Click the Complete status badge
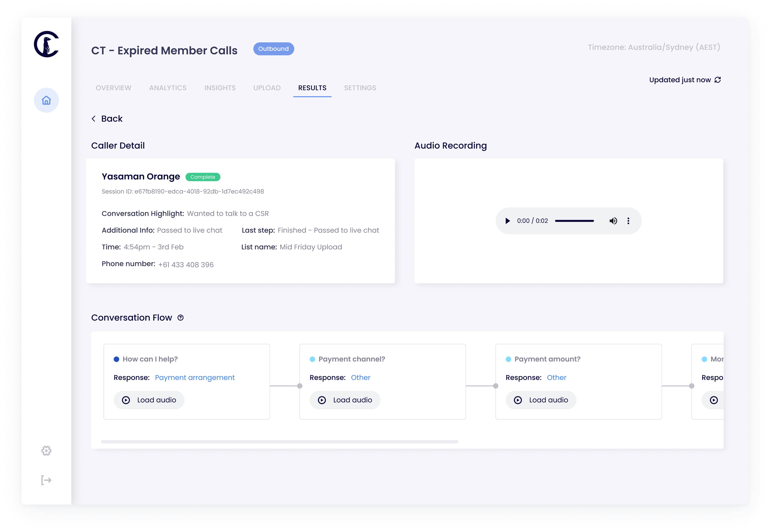This screenshot has height=532, width=772. tap(203, 177)
